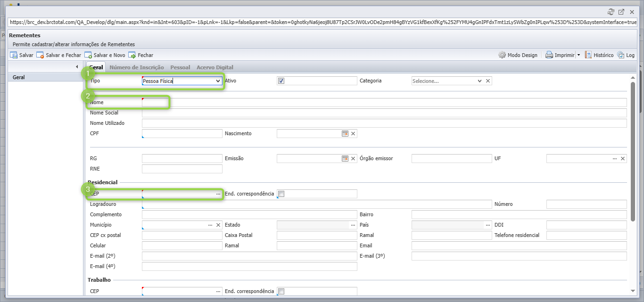Select Geral in the left sidebar

(45, 77)
